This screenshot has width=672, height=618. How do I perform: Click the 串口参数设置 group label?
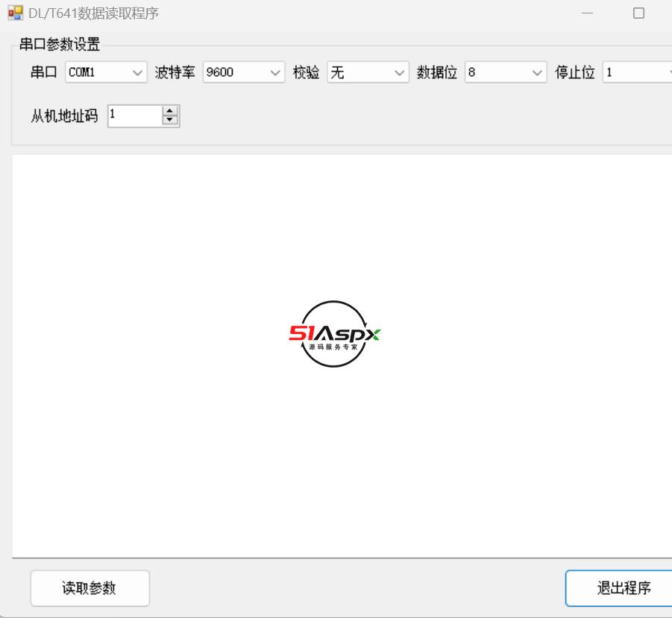coord(60,44)
